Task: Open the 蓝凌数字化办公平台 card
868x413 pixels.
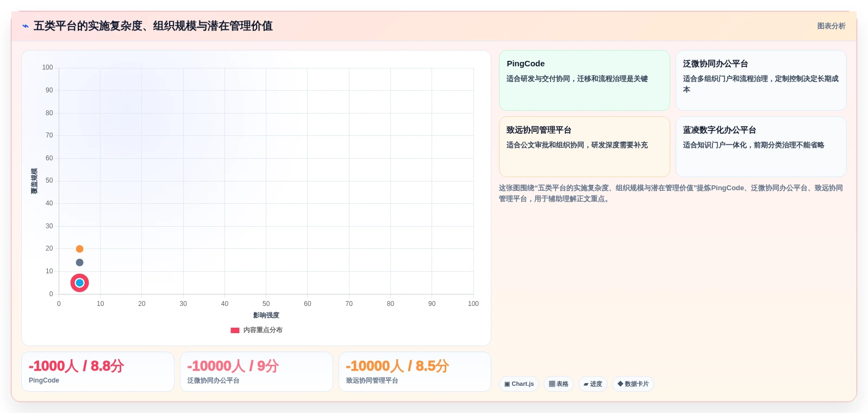Action: 761,147
